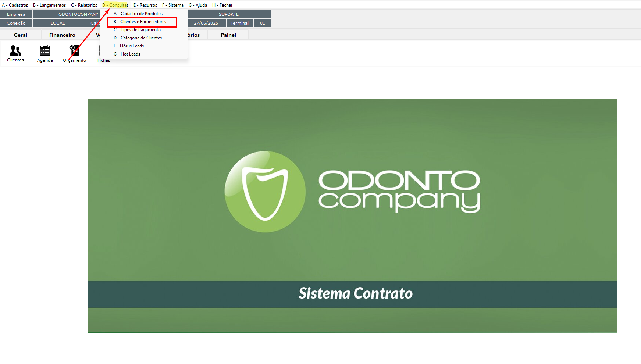
Task: Click the Sistema Contrato banner strip
Action: click(x=352, y=294)
